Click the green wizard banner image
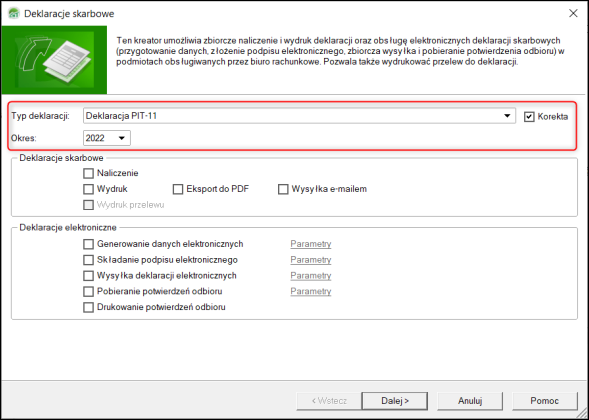This screenshot has height=420, width=589. click(54, 60)
